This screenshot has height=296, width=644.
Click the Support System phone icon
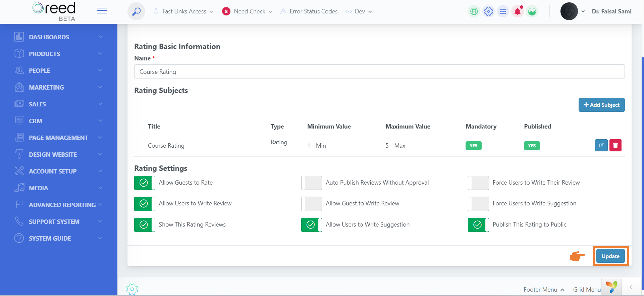coord(19,221)
